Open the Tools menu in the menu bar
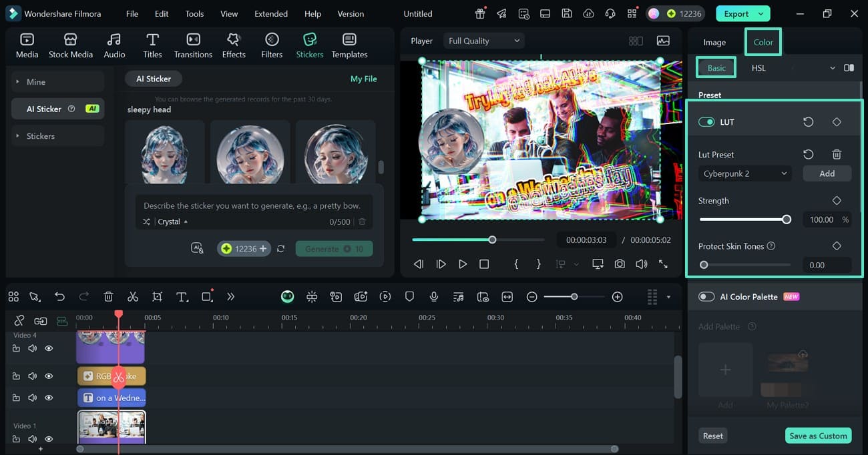Viewport: 868px width, 455px height. [x=194, y=13]
